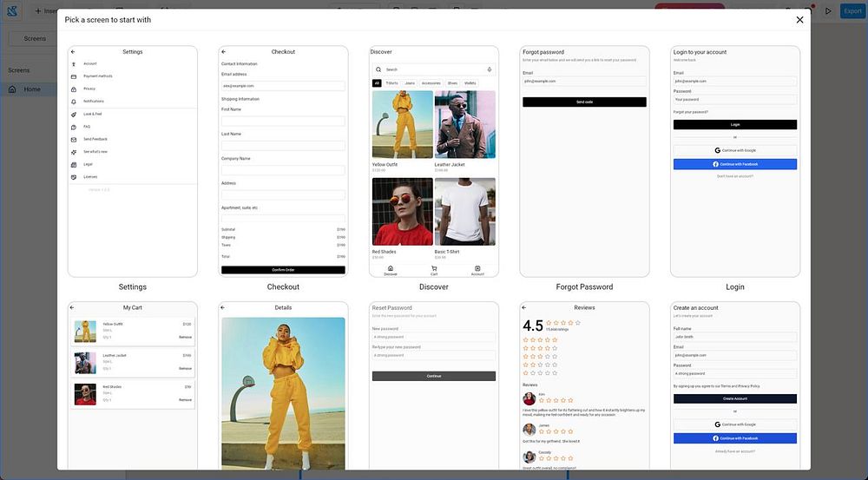Viewport: 868px width, 480px height.
Task: Click the 'Create Account' button in signup preview
Action: coord(734,398)
